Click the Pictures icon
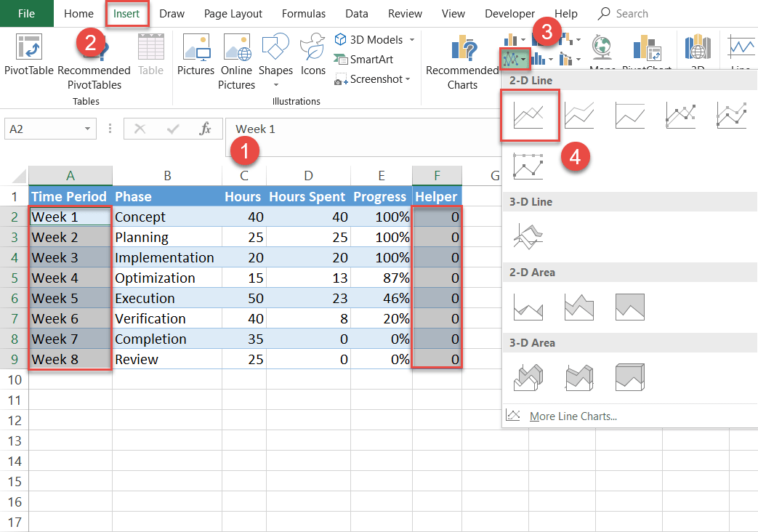 click(195, 55)
